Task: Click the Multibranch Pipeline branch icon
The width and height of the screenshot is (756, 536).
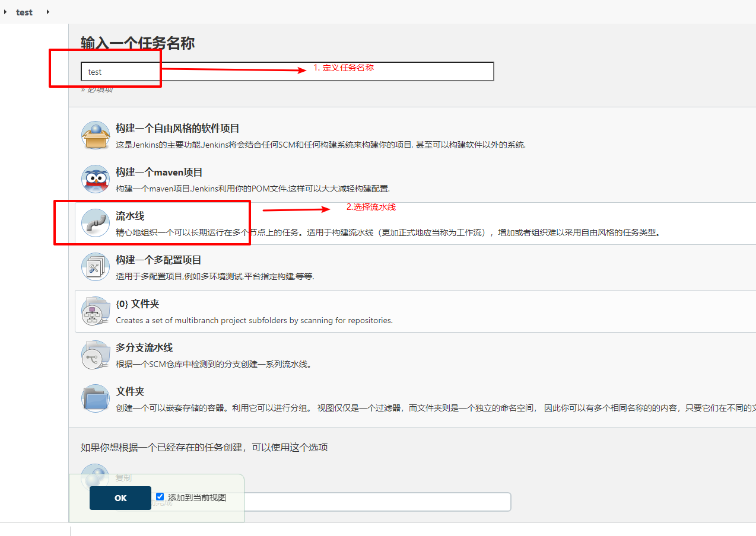Action: click(96, 355)
